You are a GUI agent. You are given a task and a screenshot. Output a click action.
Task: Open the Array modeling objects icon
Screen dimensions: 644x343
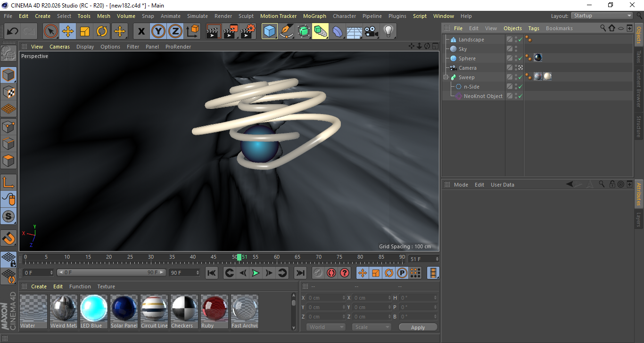tap(321, 32)
